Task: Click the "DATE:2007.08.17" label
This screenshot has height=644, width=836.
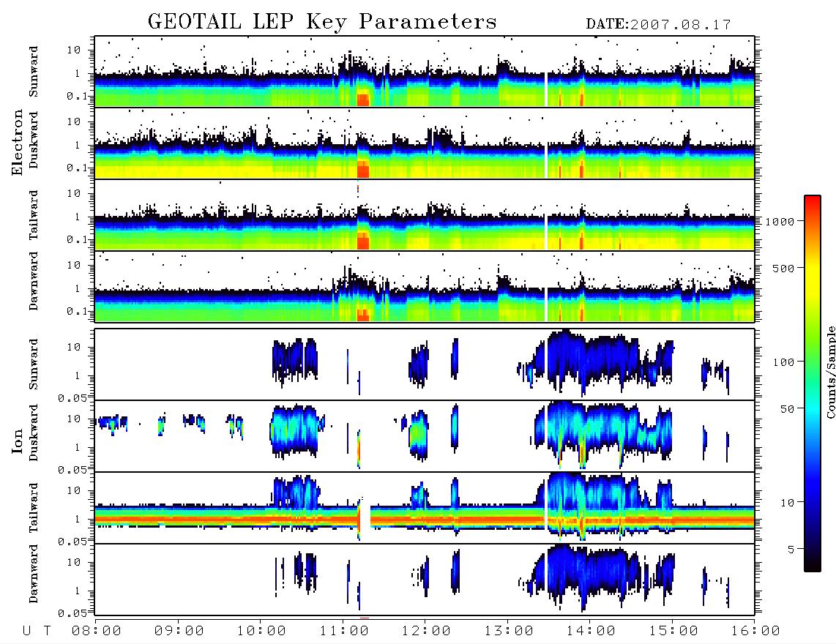Action: pos(658,24)
